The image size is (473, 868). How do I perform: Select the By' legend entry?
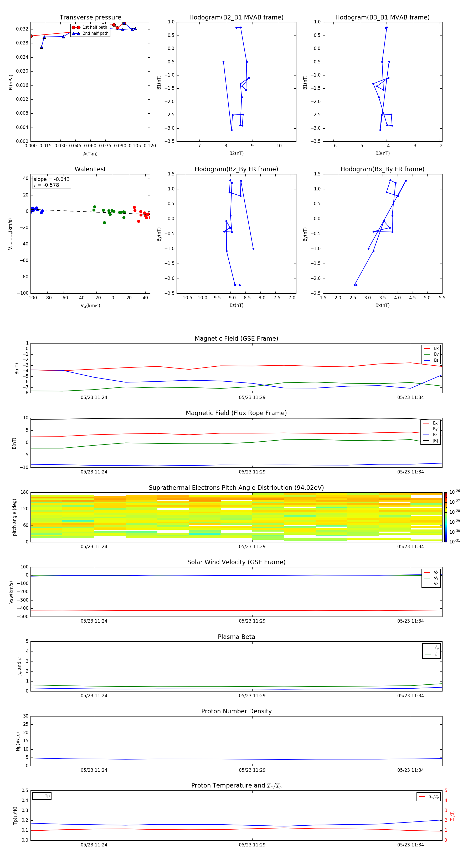pos(431,429)
